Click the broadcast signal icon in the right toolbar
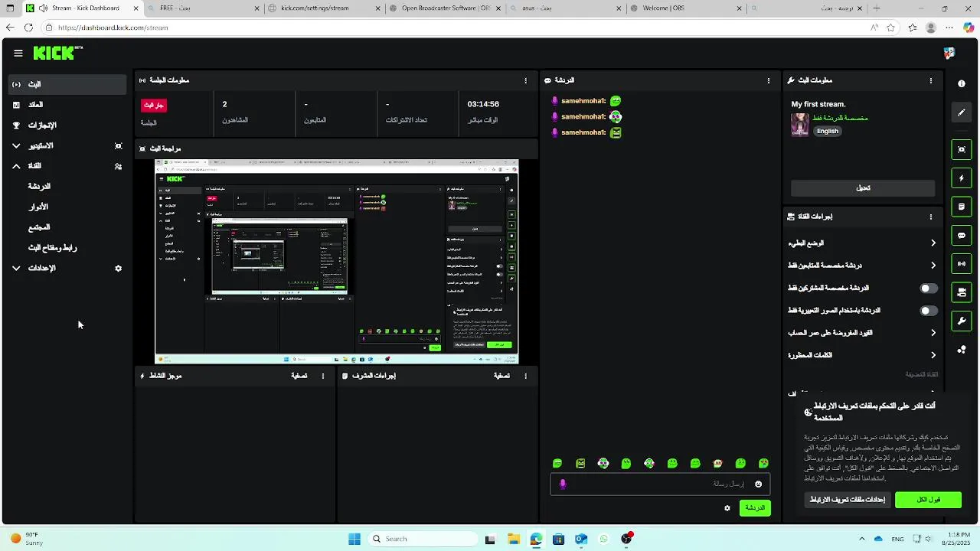Screen dimensions: 980x551 [x=962, y=264]
